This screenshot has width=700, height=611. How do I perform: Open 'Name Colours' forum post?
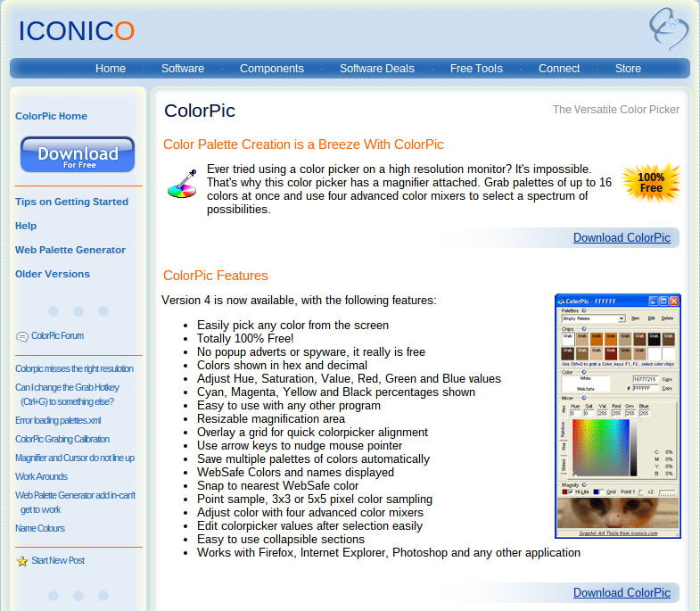pos(40,529)
